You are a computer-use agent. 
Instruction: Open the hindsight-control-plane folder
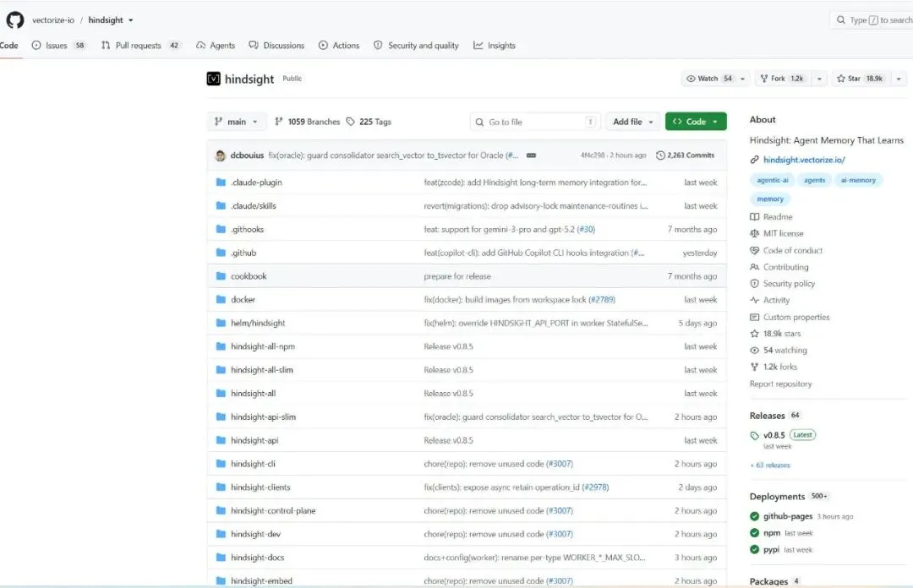[x=273, y=510]
